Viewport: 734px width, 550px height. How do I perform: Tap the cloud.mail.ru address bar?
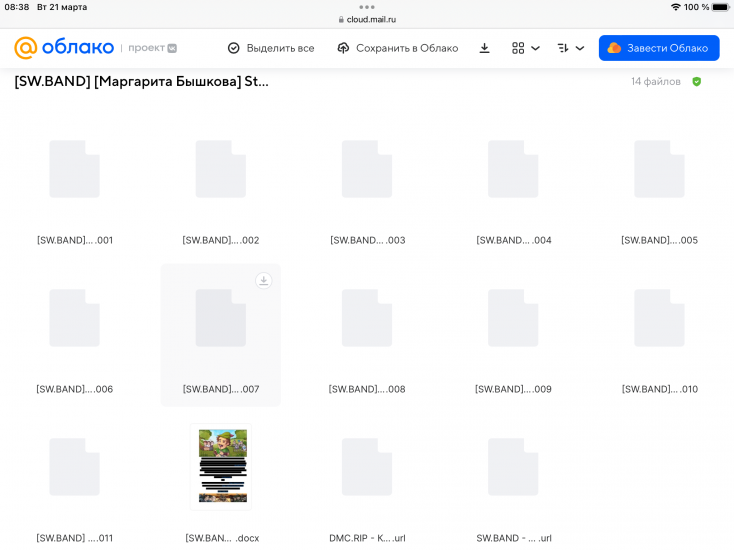[367, 19]
